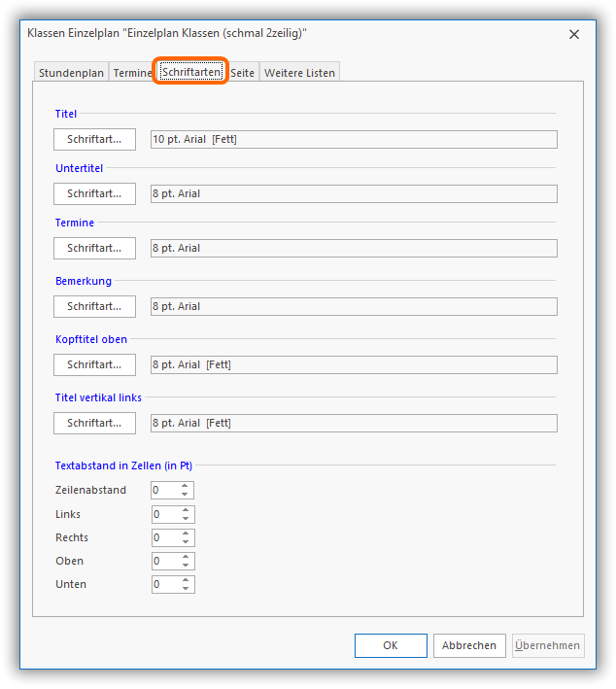Change font for Kopftitel oben
Image resolution: width=616 pixels, height=689 pixels.
[94, 364]
